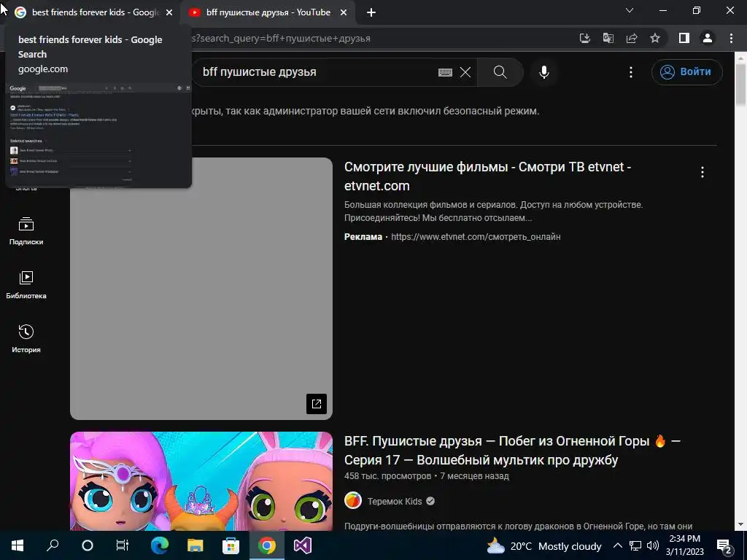The height and width of the screenshot is (560, 747).
Task: Click the install app icon in address bar
Action: point(585,38)
